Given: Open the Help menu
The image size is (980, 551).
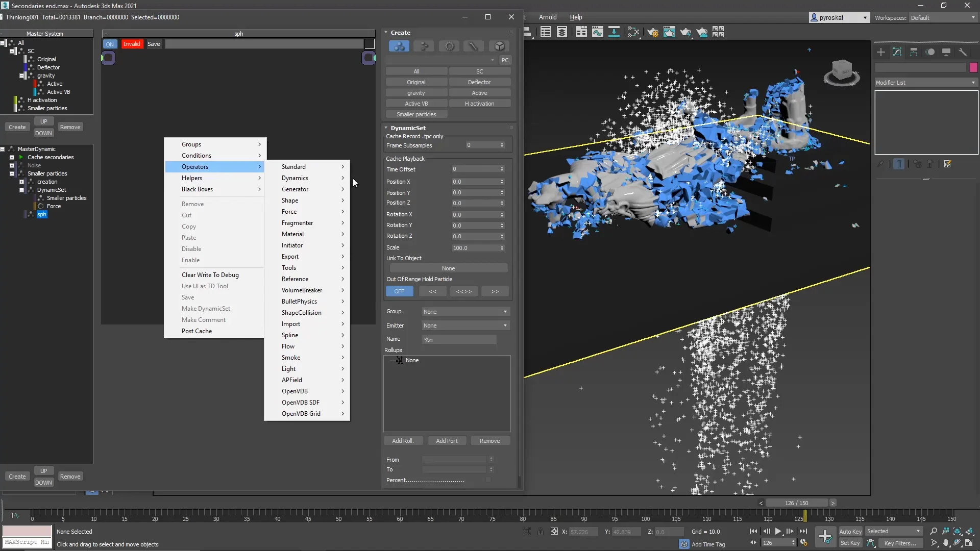Looking at the screenshot, I should tap(576, 17).
